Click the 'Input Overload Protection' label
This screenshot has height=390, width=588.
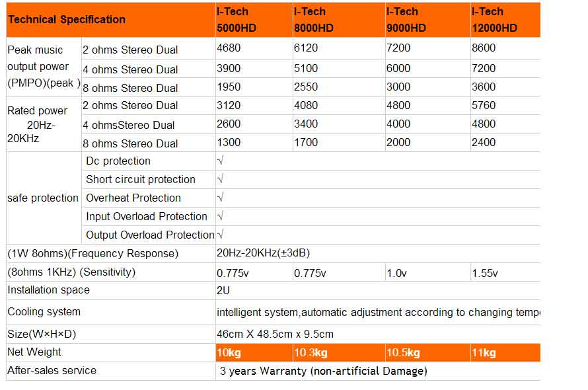(147, 217)
